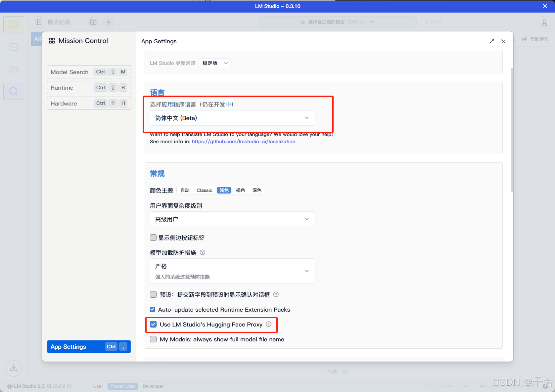This screenshot has width=555, height=392.
Task: Click the 聊天记录 header label
Action: [59, 22]
